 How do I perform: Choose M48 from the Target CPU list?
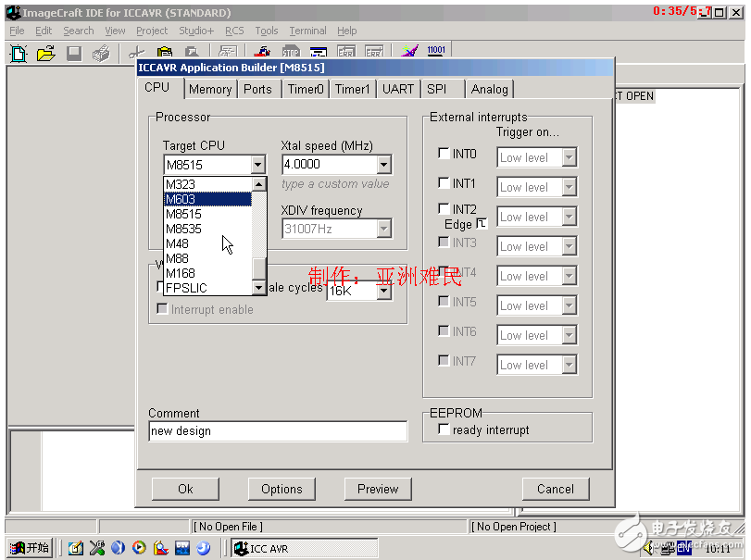pos(178,243)
